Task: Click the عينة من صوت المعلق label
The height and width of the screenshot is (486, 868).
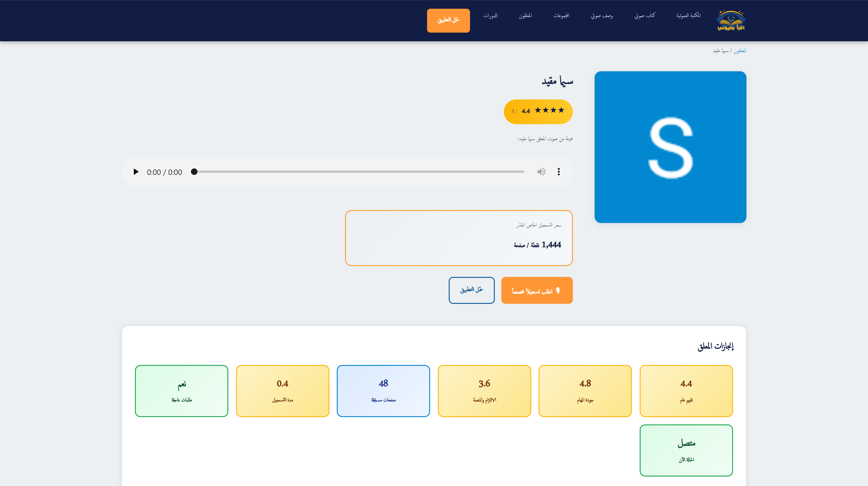Action: tap(545, 139)
